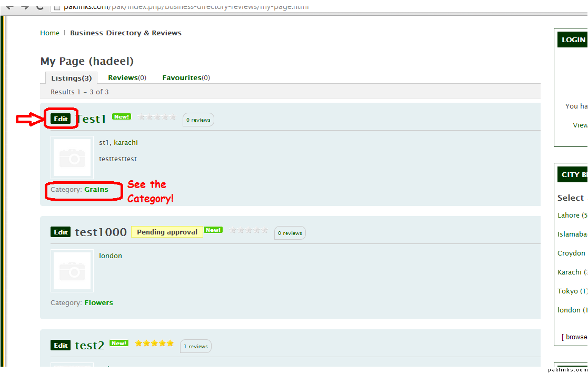Viewport: 588px width, 373px height.
Task: Click the browser forward arrow icon
Action: 25,6
